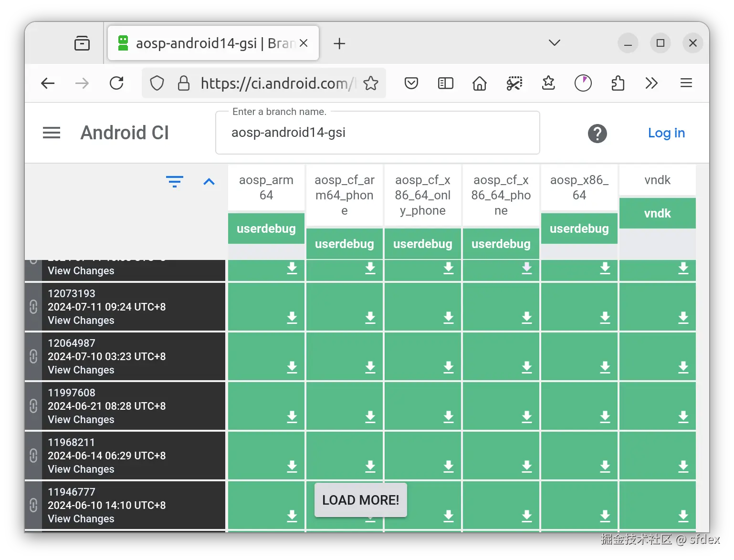Open the Firefox screenshot tool
The image size is (734, 560).
(x=514, y=83)
